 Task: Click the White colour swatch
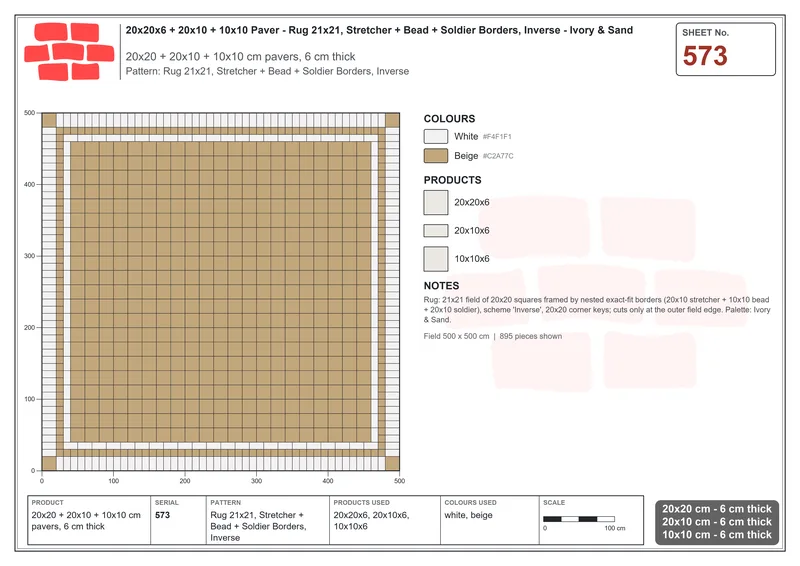(436, 136)
